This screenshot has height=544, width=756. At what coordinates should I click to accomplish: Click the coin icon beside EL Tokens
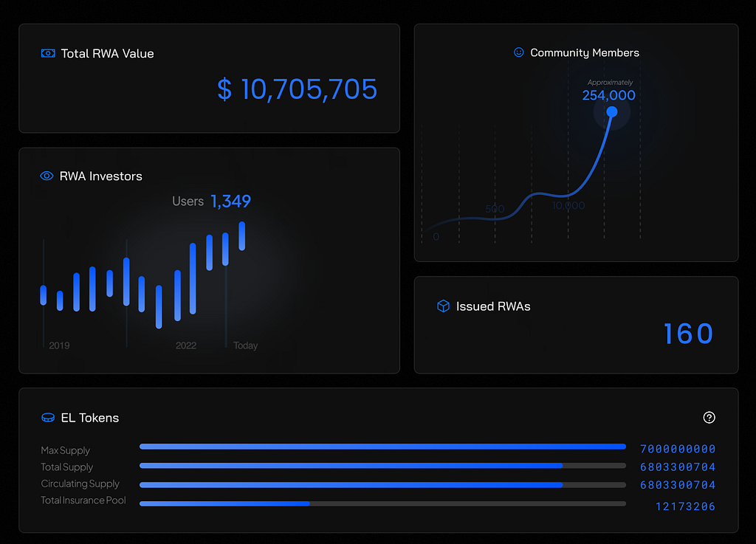tap(48, 418)
